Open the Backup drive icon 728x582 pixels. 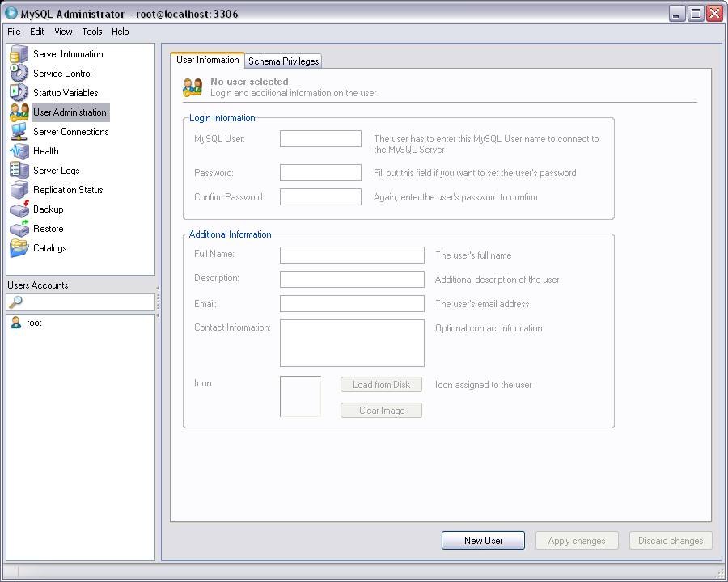pyautogui.click(x=19, y=209)
